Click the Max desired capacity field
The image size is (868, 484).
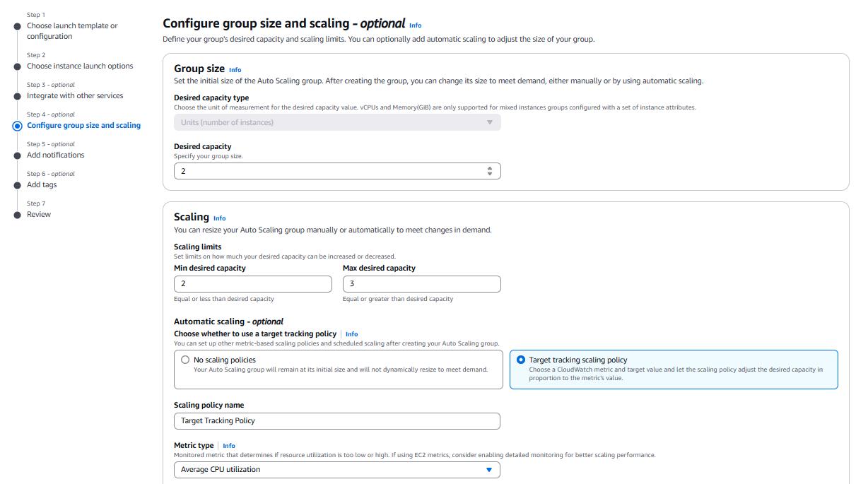point(421,283)
